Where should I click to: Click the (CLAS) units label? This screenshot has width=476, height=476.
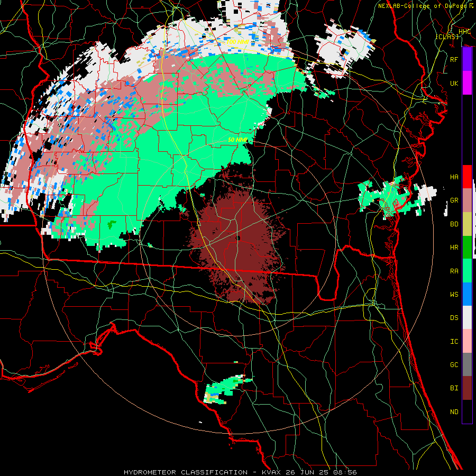click(x=447, y=36)
